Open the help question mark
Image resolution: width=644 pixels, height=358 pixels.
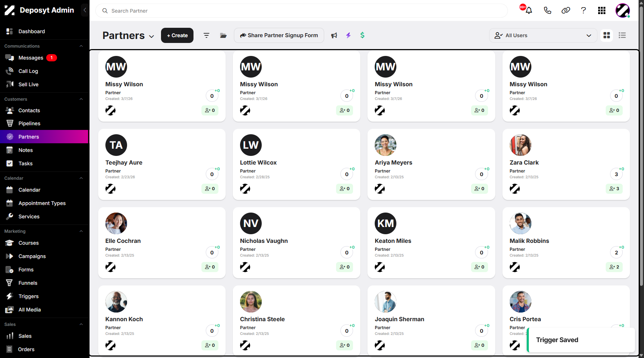(583, 10)
